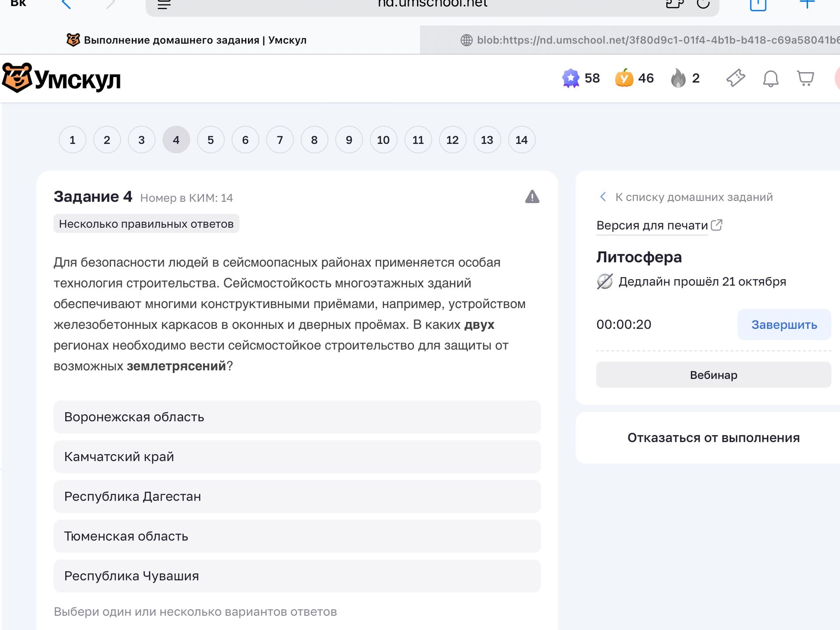Select answer Республика Дагестан
840x630 pixels.
tap(297, 497)
